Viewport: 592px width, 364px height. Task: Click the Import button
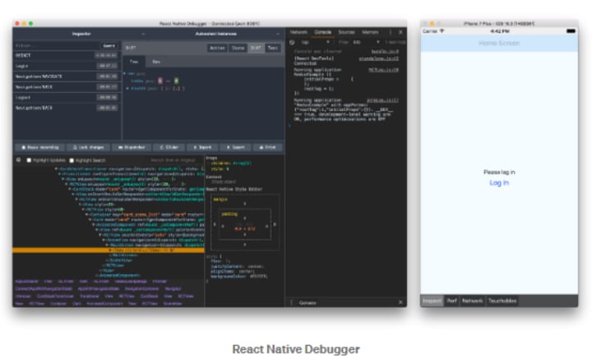coord(203,147)
